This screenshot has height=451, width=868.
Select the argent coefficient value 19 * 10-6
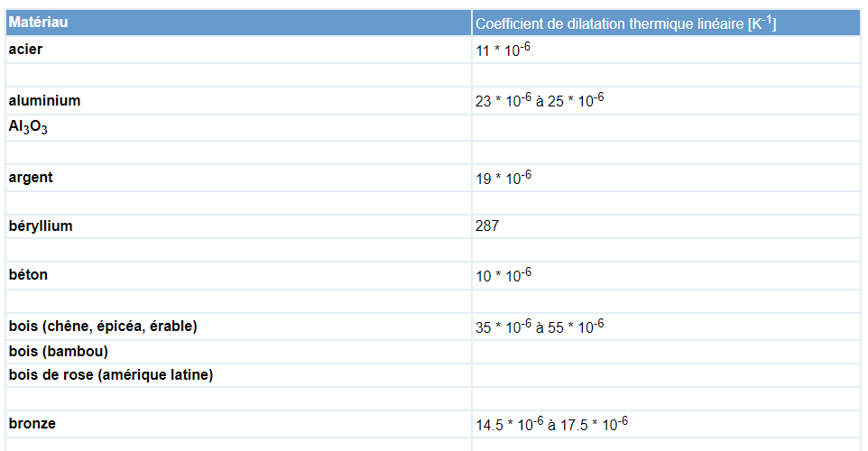coord(503,178)
